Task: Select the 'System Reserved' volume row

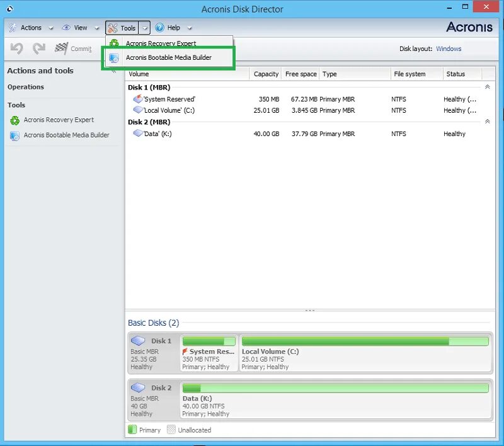Action: pyautogui.click(x=306, y=99)
